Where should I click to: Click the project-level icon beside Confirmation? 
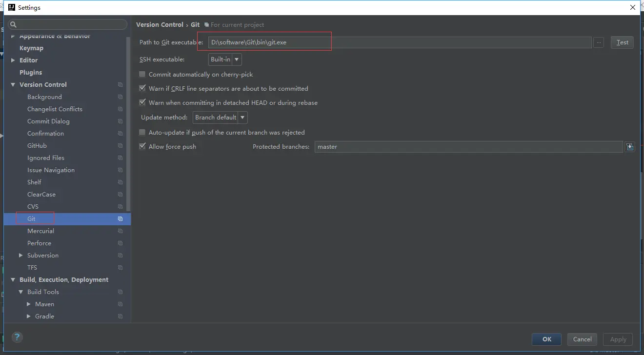tap(120, 134)
